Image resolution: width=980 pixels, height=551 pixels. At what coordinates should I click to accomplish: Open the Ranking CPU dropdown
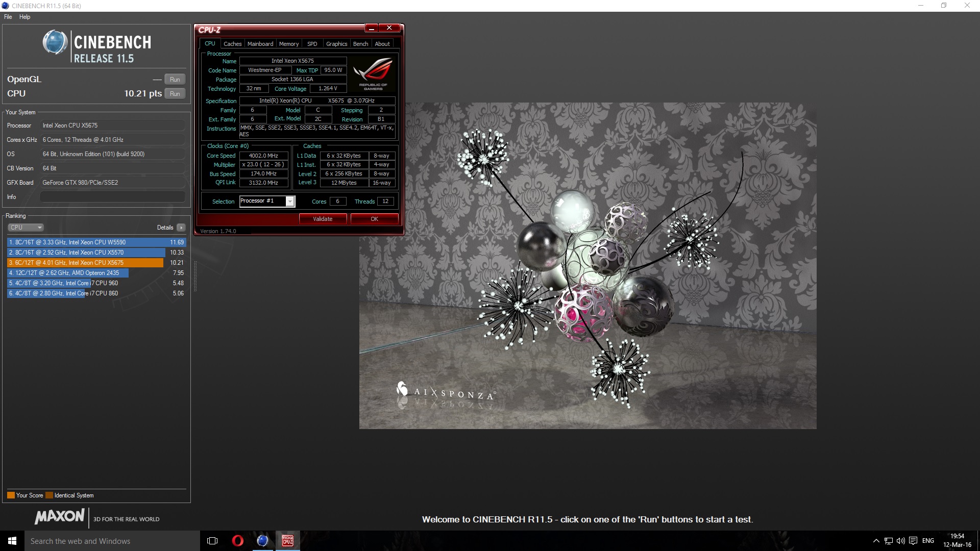[26, 228]
